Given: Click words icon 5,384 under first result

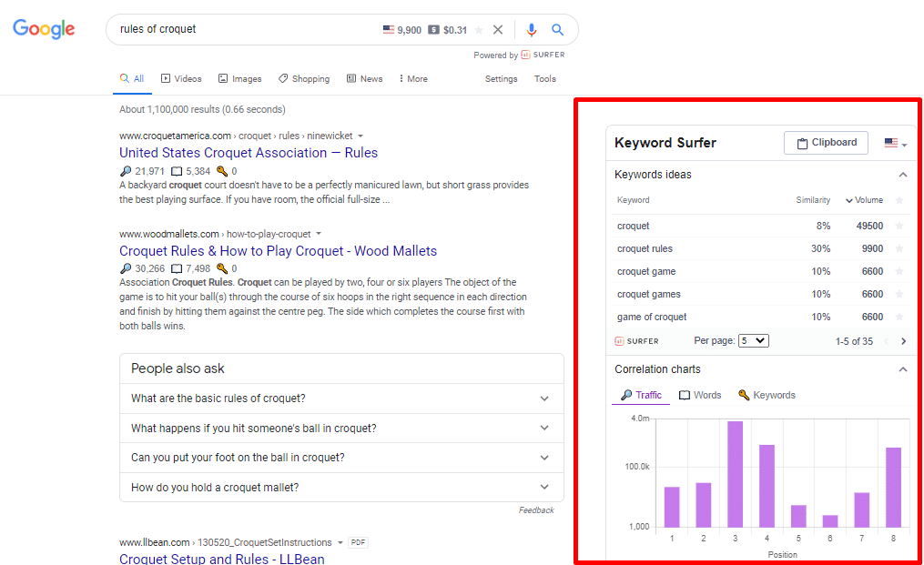Looking at the screenshot, I should coord(177,171).
